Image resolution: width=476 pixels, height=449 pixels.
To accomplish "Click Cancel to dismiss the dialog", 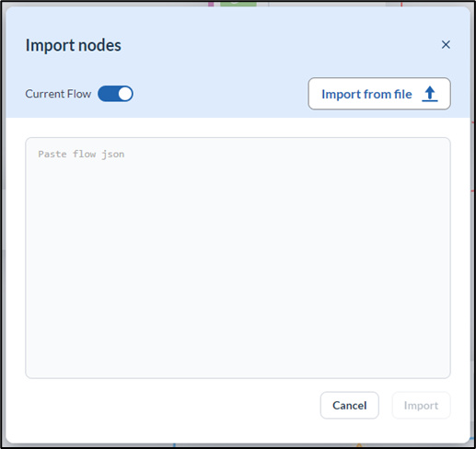I will pos(350,405).
